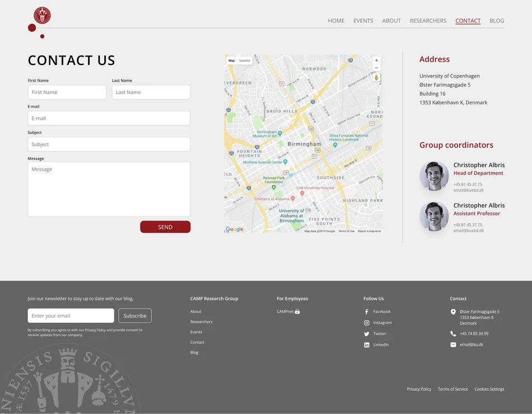Select the CONTACT nav item

click(468, 21)
